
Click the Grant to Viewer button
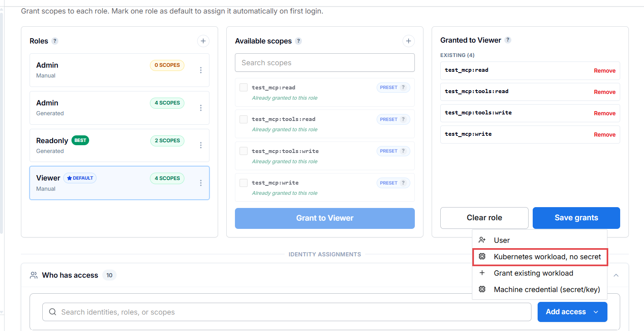click(x=325, y=218)
